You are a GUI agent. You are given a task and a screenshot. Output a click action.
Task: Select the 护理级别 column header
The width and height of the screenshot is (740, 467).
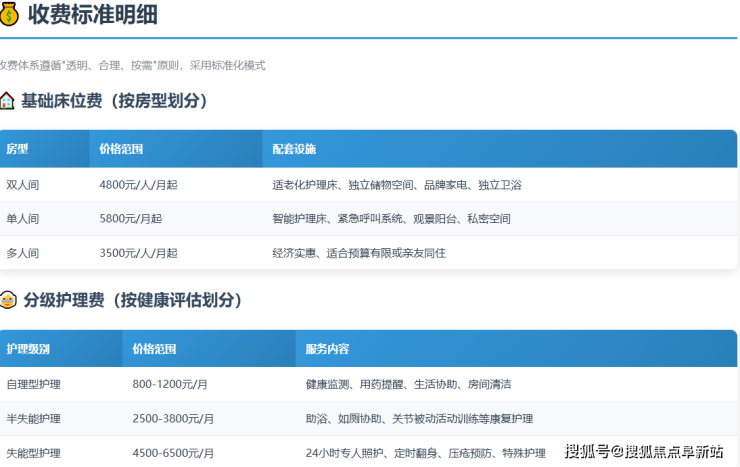[x=27, y=349]
